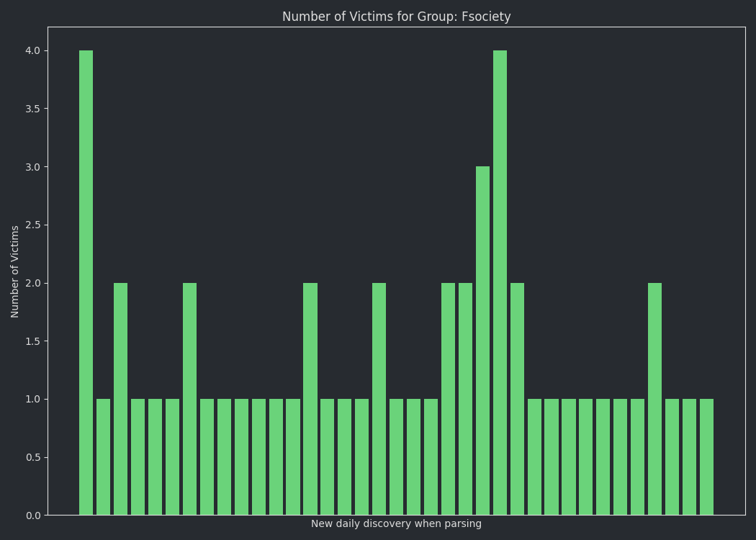756x540 pixels.
Task: Select the y-axis tick label "1.5"
Action: [x=33, y=341]
